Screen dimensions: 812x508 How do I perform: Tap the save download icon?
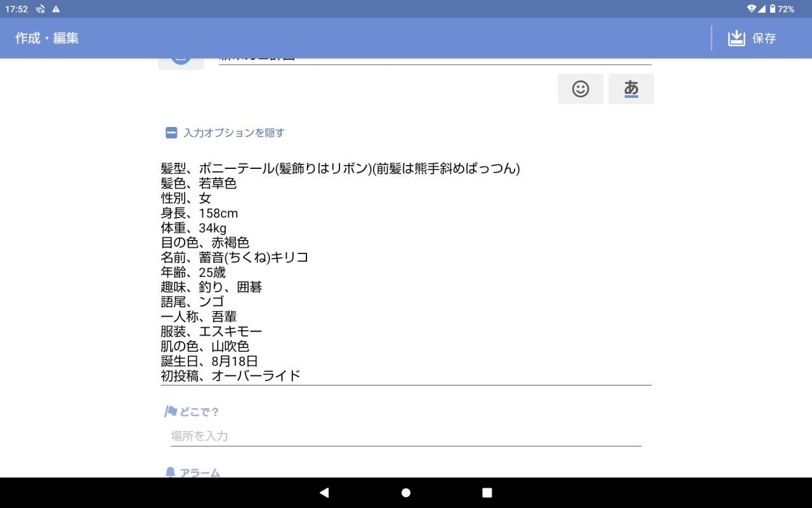736,38
